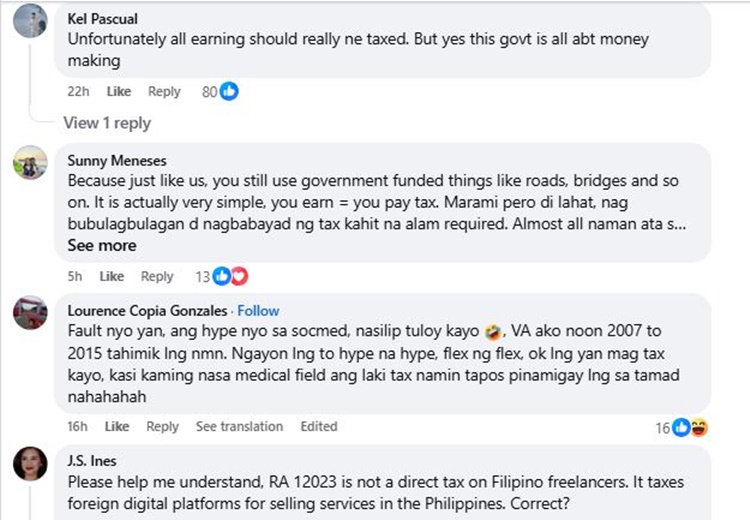Image resolution: width=750 pixels, height=520 pixels.
Task: Follow Lourence Copia Gonzales
Action: coord(258,310)
